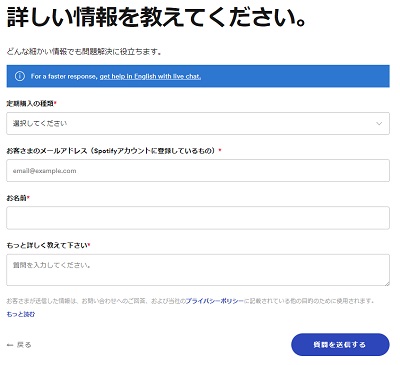
Task: Click the heading 詳しい情報を教えてください。
Action: click(x=157, y=17)
